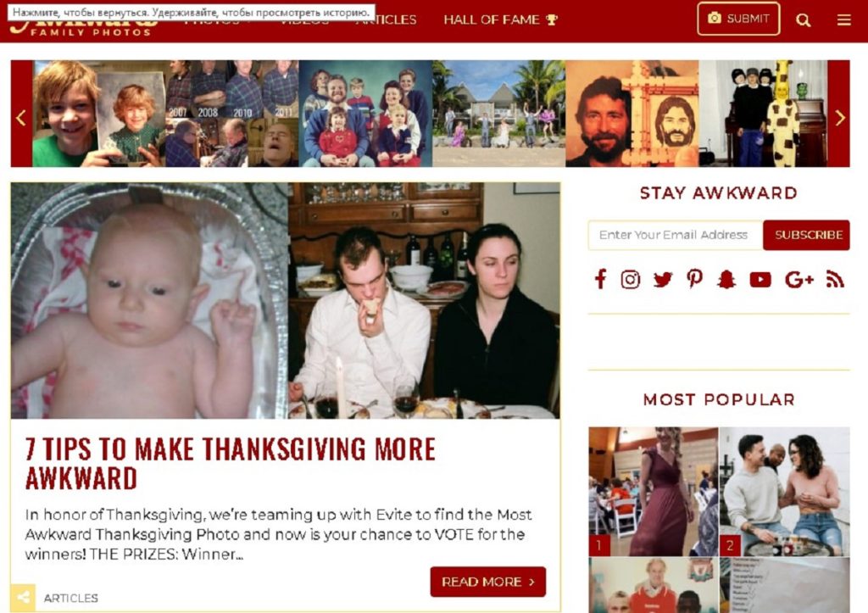
Task: Open the Facebook social icon
Action: [601, 279]
